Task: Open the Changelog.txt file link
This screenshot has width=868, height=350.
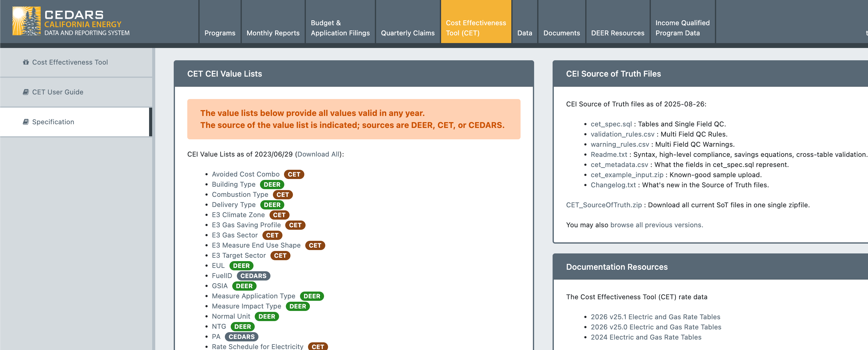Action: point(613,185)
